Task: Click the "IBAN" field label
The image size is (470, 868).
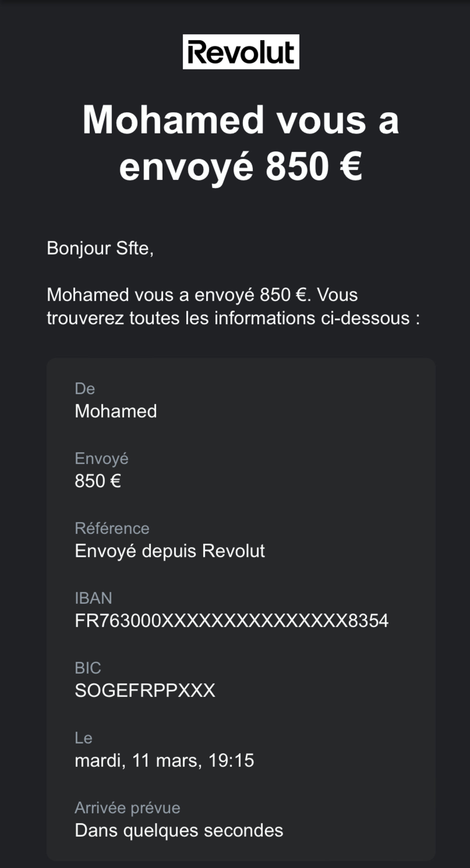Action: click(93, 598)
